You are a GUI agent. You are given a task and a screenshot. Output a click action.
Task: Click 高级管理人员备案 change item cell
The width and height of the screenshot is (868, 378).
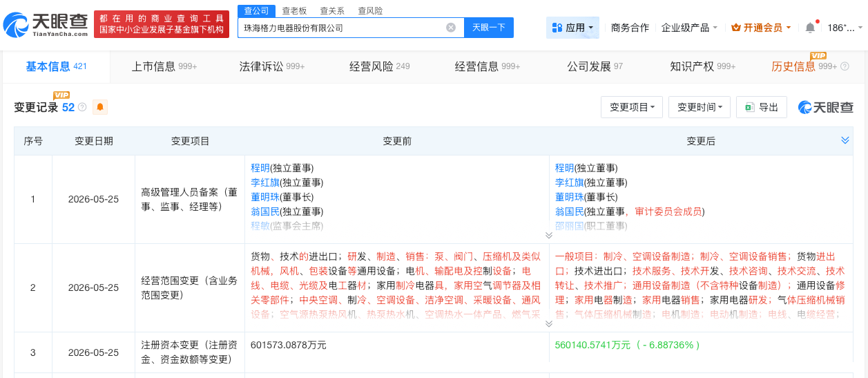click(x=190, y=199)
